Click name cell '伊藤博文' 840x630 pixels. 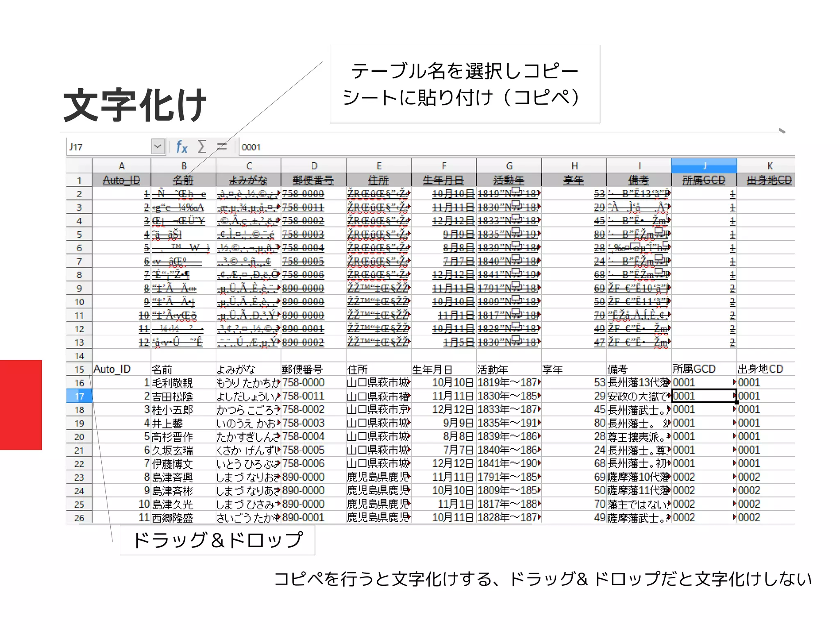[x=183, y=464]
